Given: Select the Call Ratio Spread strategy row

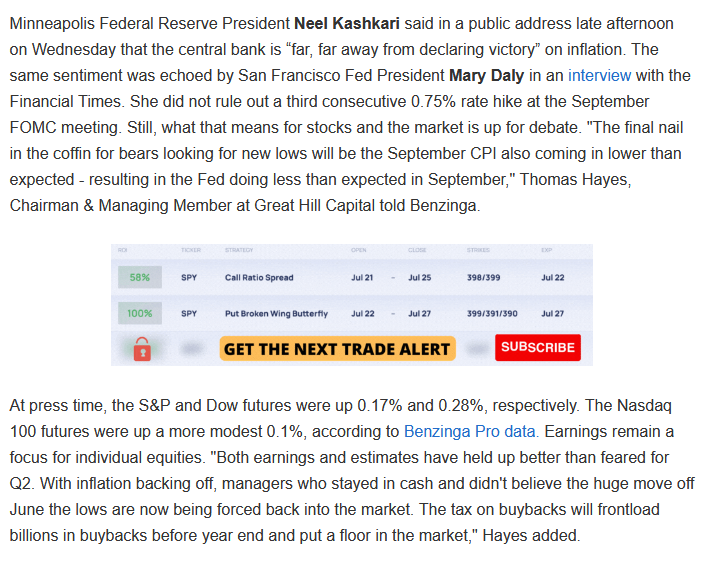Looking at the screenshot, I should (x=352, y=277).
